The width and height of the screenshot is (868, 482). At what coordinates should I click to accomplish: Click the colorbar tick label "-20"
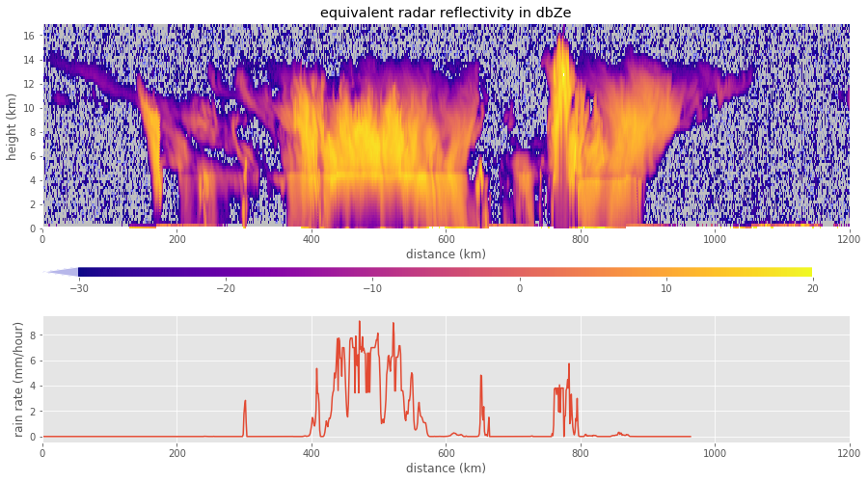(225, 288)
